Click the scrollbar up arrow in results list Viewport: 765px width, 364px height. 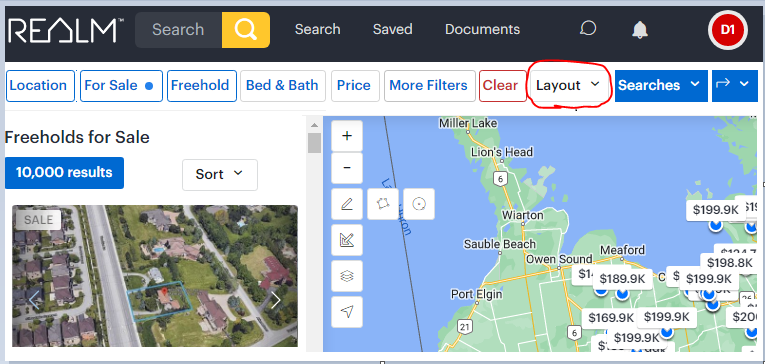pos(314,125)
